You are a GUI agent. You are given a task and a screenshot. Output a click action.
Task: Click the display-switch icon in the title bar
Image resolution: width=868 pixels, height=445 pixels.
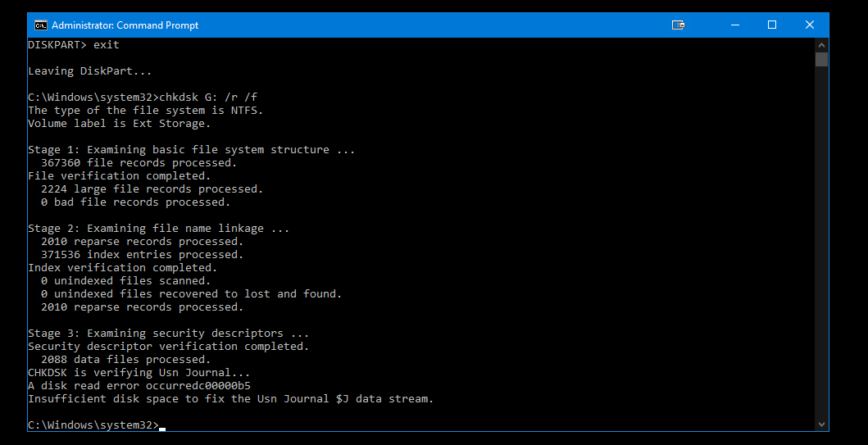pyautogui.click(x=678, y=25)
